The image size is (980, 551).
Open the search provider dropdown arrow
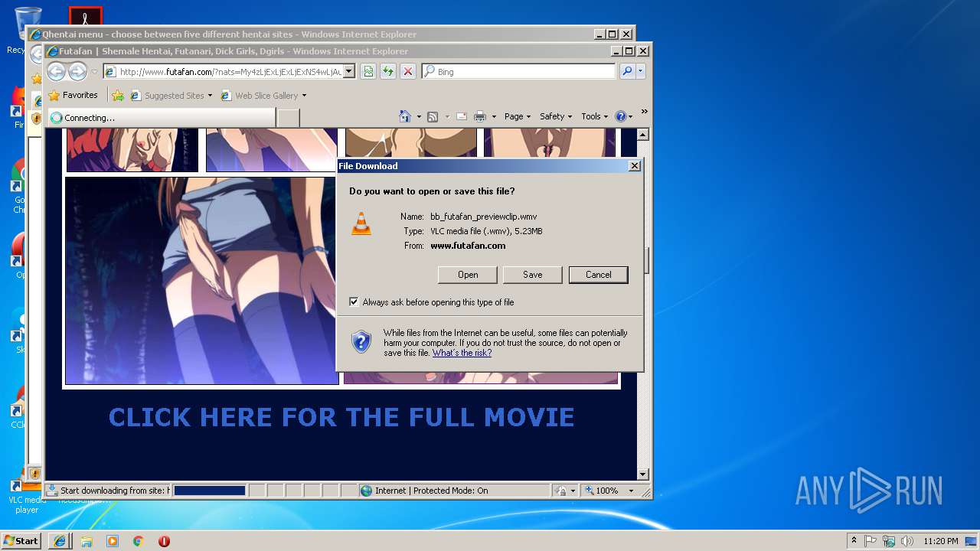[x=641, y=72]
